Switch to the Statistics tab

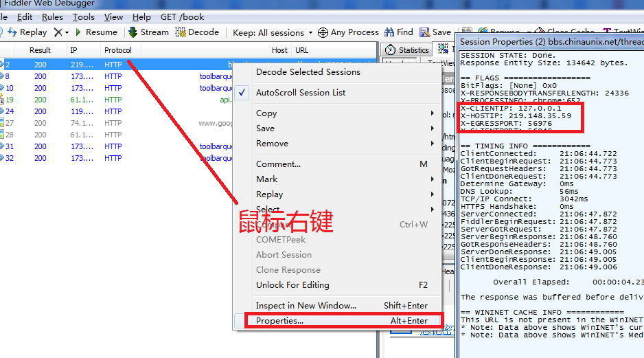(x=406, y=49)
